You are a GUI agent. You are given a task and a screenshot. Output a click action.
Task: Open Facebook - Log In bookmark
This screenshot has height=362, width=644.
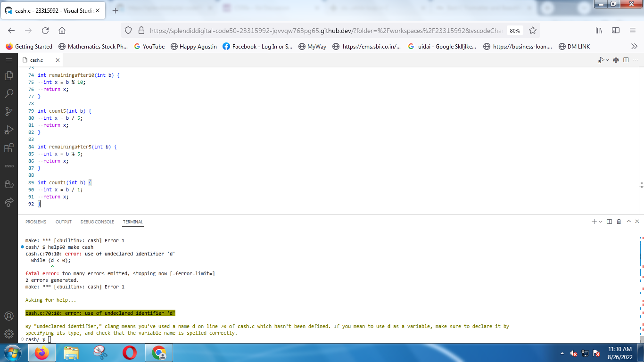click(x=257, y=47)
